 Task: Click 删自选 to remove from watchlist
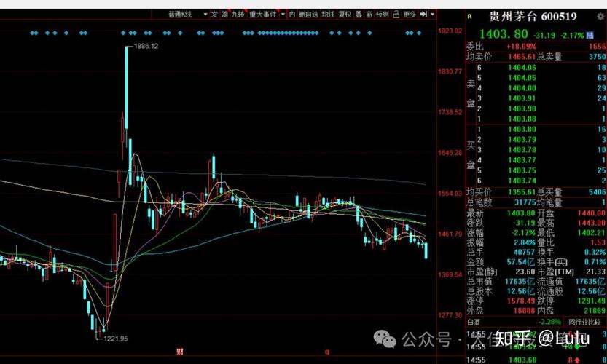308,15
